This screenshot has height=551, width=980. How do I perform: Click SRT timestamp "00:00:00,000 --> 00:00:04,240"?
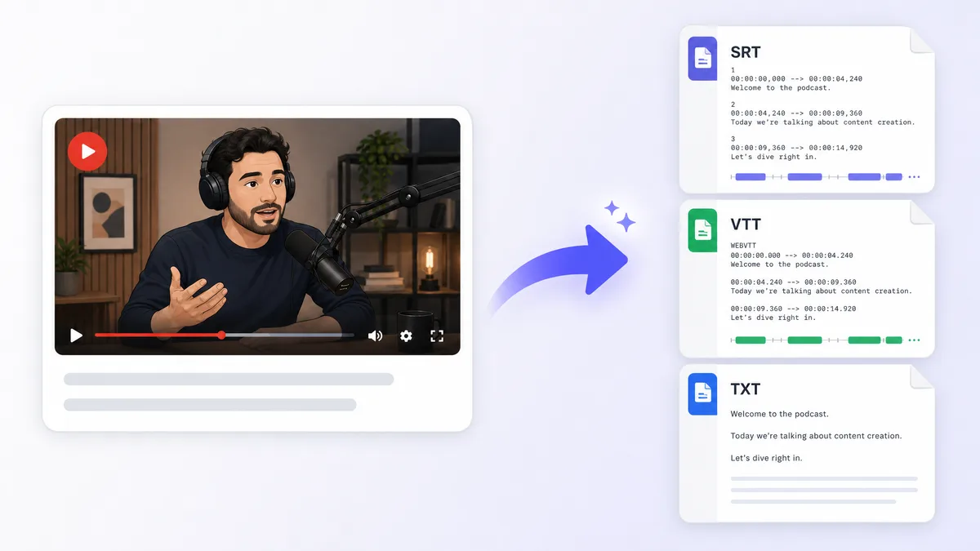pyautogui.click(x=796, y=79)
